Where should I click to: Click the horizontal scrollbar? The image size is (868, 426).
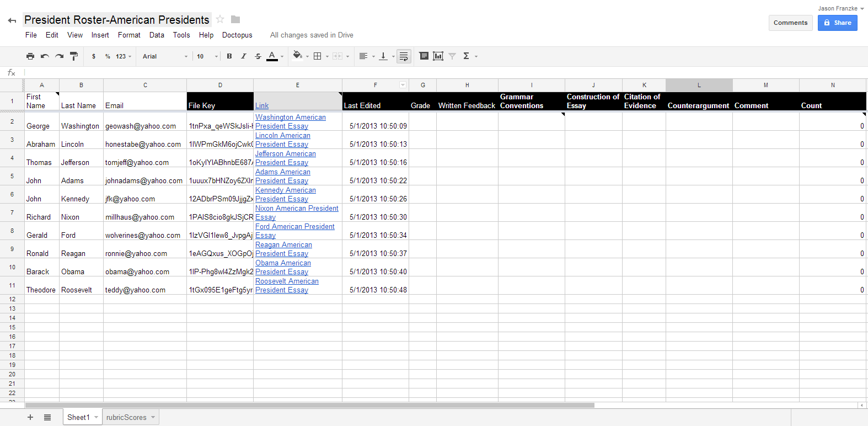click(x=310, y=405)
